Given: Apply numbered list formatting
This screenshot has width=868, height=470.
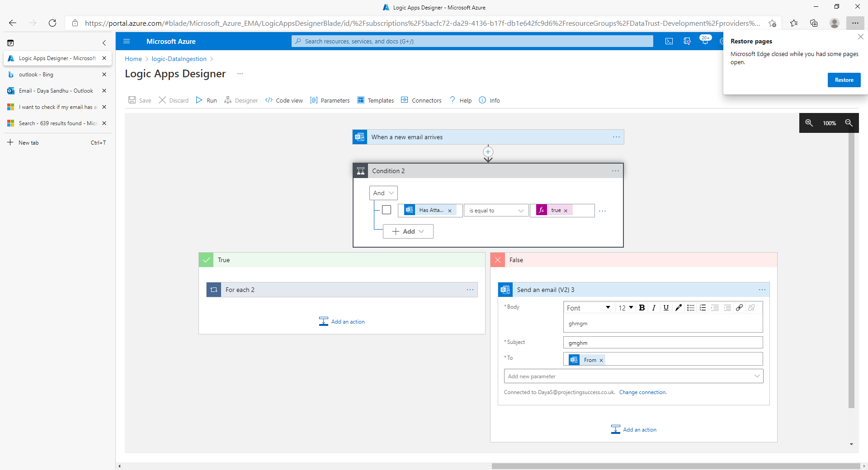Looking at the screenshot, I should [x=703, y=308].
